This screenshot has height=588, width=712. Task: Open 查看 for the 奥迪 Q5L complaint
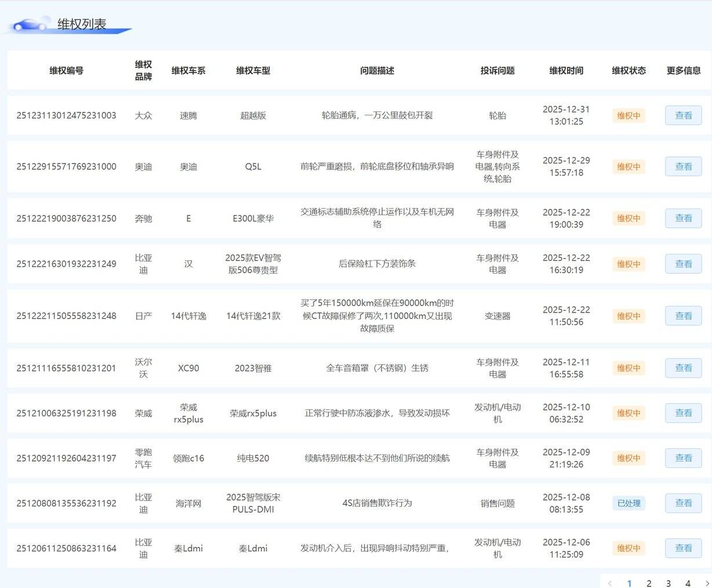pos(683,166)
